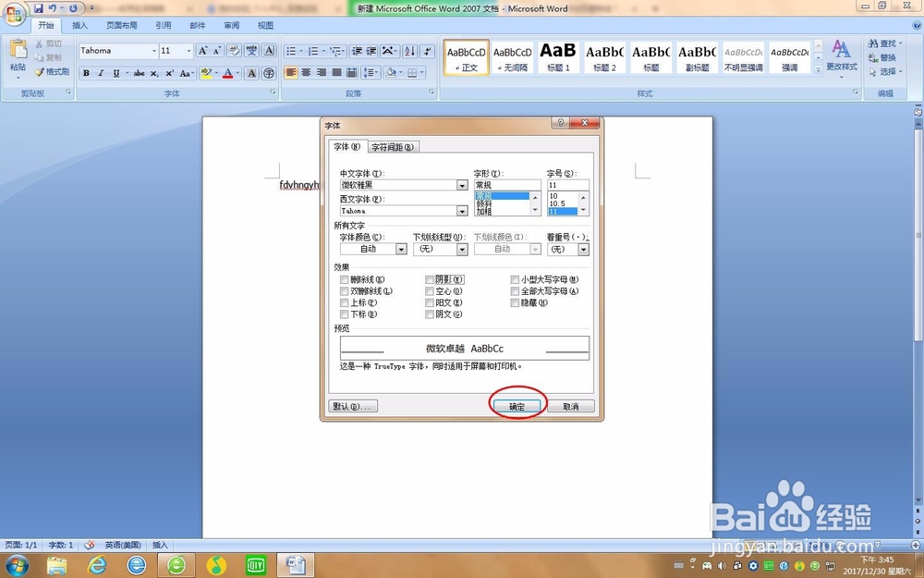Toggle Italic formatting in ribbon
Image resolution: width=924 pixels, height=578 pixels.
(101, 73)
